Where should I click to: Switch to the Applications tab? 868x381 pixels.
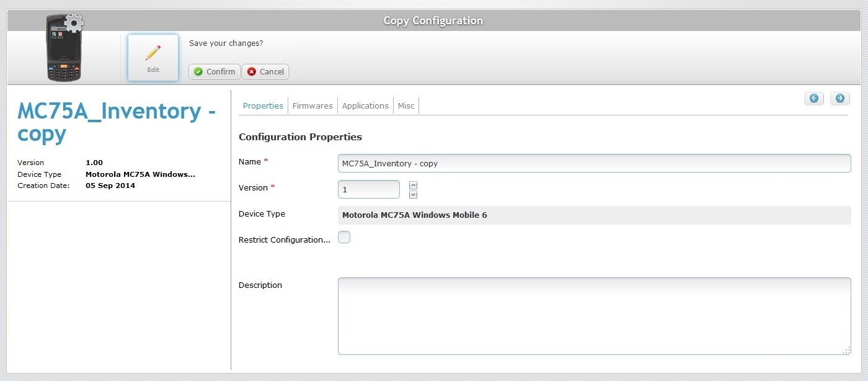pos(365,105)
